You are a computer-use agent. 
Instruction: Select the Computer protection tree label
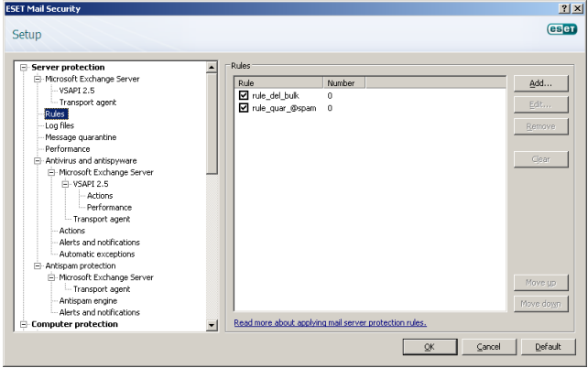click(74, 324)
